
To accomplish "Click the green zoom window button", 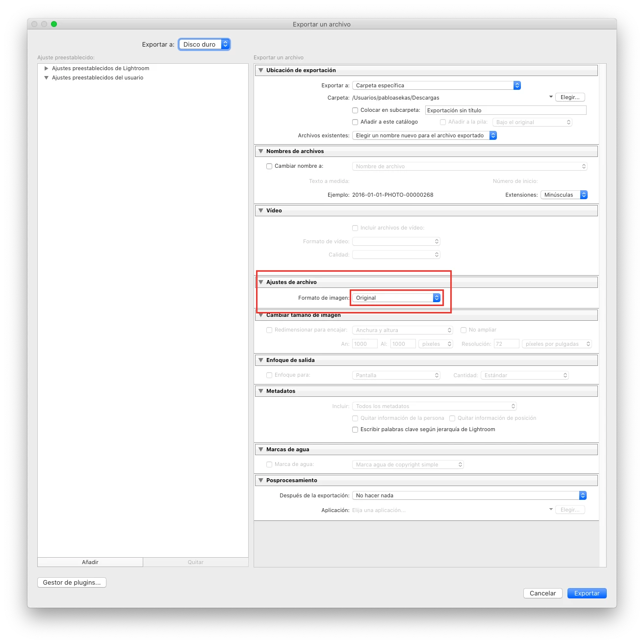I will click(x=54, y=24).
